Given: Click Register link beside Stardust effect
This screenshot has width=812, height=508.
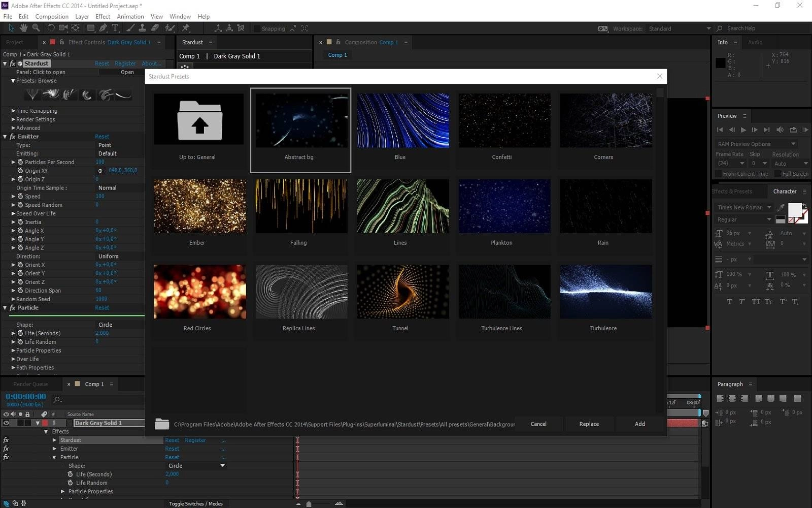Looking at the screenshot, I should click(x=125, y=63).
